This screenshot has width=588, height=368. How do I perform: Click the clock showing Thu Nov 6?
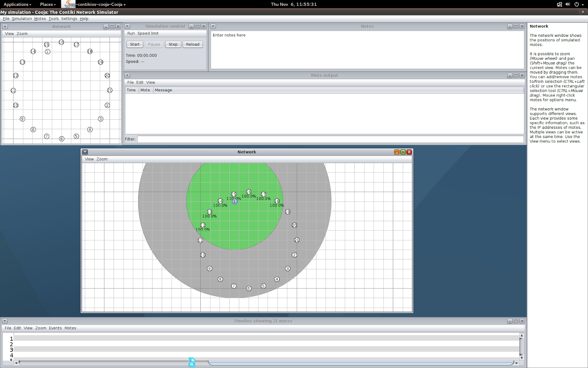[294, 4]
